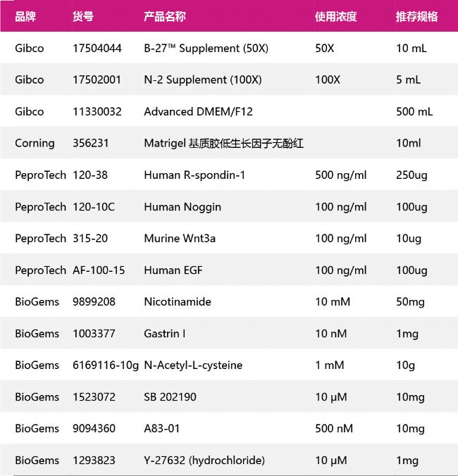Select the Nicotinamide product name
The image size is (458, 476).
point(178,302)
